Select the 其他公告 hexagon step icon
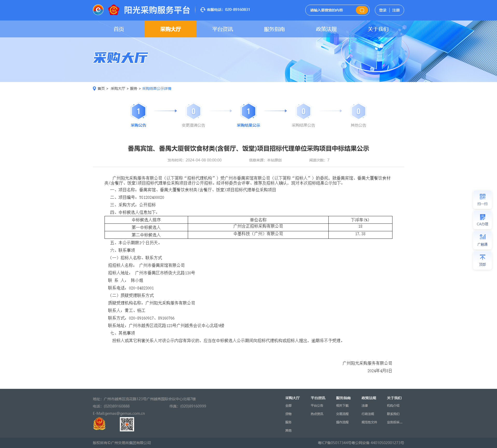This screenshot has height=448, width=497. tap(358, 111)
